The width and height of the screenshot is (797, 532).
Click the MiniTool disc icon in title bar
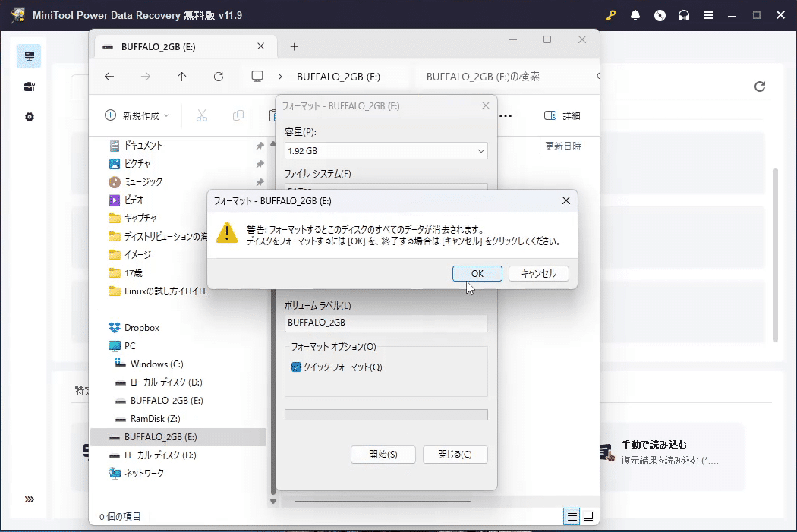[660, 15]
